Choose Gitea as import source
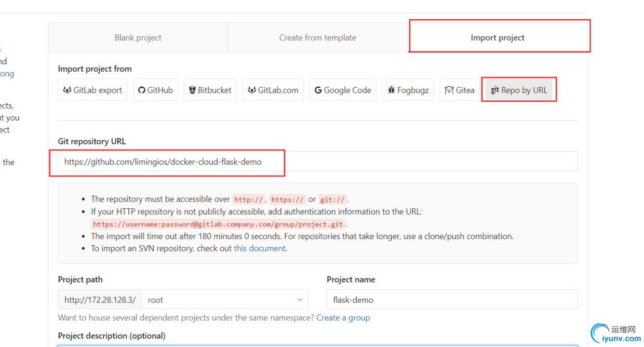644x347 pixels. click(x=460, y=90)
